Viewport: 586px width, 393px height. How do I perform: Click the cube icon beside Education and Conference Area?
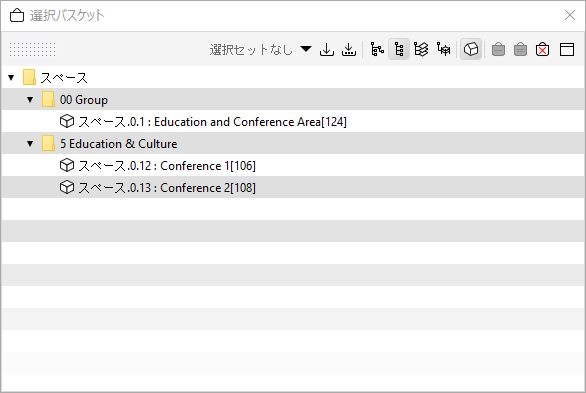67,121
